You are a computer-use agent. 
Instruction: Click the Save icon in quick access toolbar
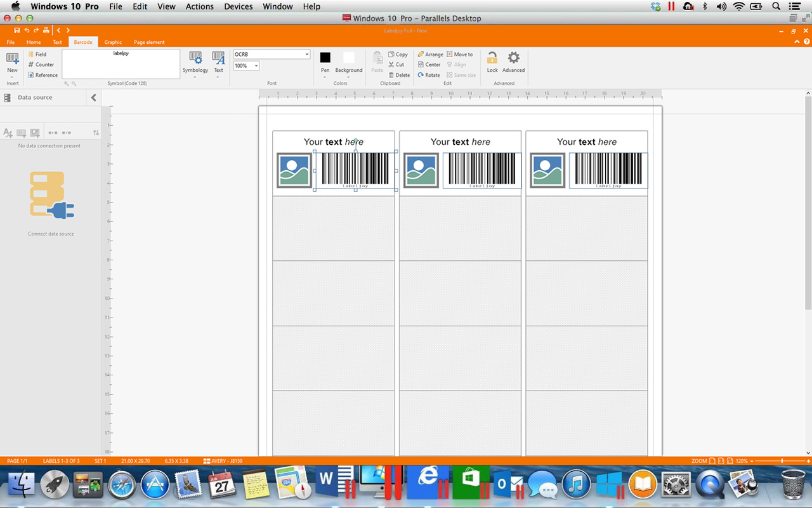pos(17,30)
